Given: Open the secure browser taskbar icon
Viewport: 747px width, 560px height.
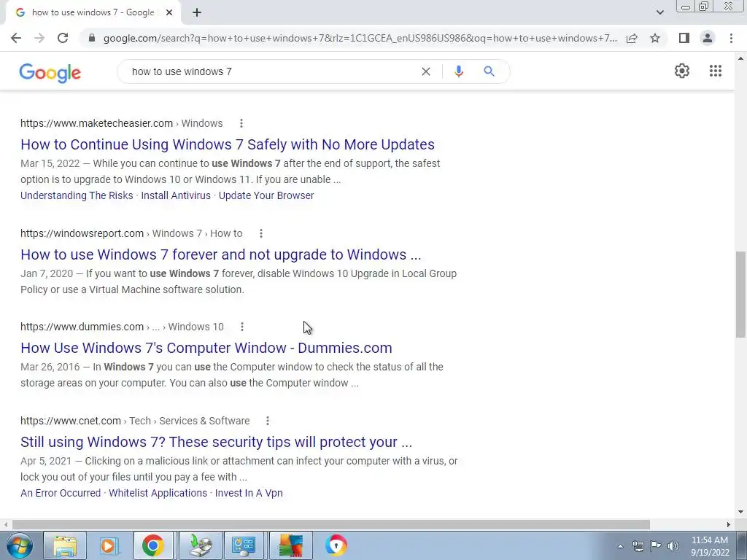Looking at the screenshot, I should (x=336, y=545).
